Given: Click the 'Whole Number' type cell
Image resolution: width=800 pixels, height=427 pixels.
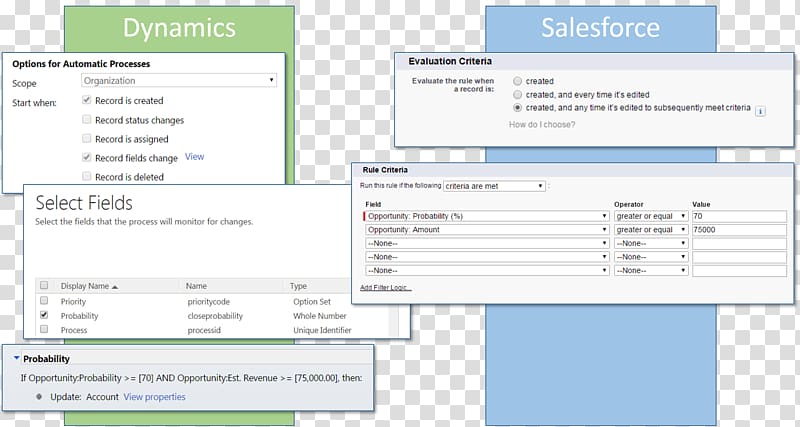Looking at the screenshot, I should coord(319,316).
